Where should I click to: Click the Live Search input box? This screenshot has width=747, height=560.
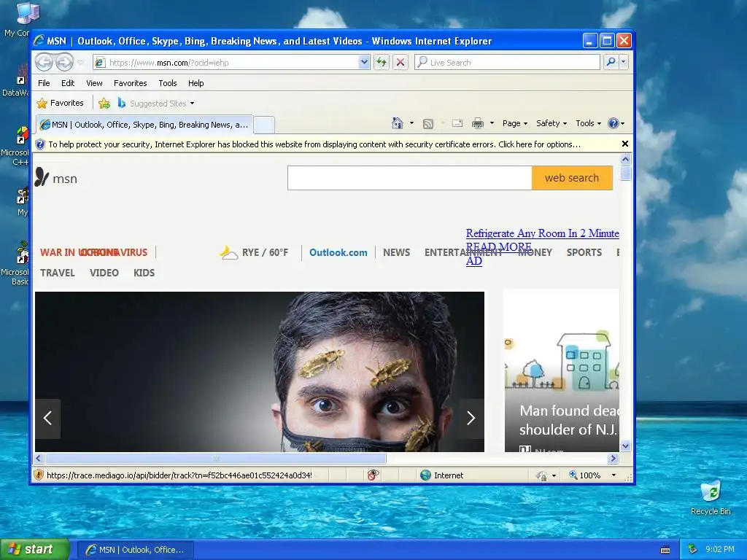(508, 63)
